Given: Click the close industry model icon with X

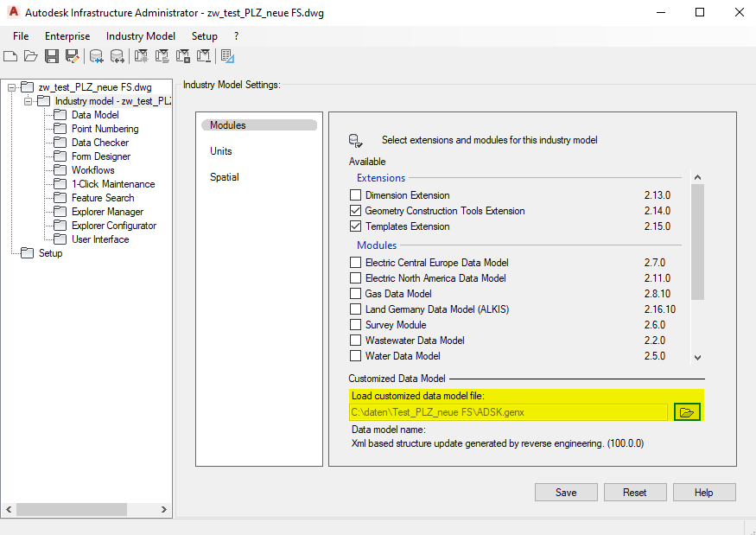Looking at the screenshot, I should pos(182,56).
